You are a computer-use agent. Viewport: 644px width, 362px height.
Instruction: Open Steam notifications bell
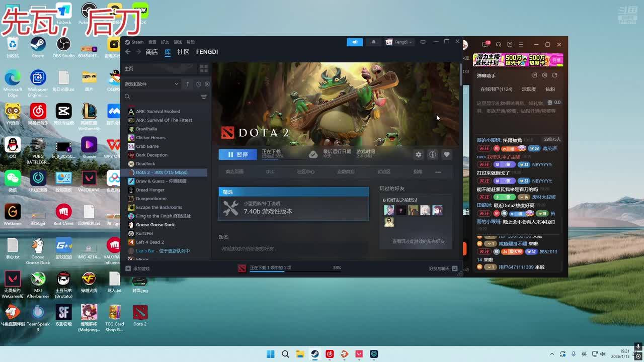[373, 42]
